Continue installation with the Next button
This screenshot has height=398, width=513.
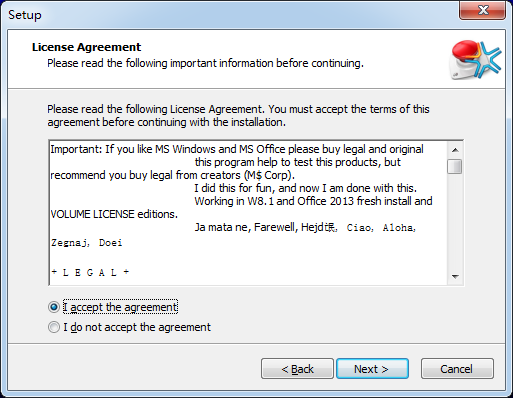tap(372, 369)
